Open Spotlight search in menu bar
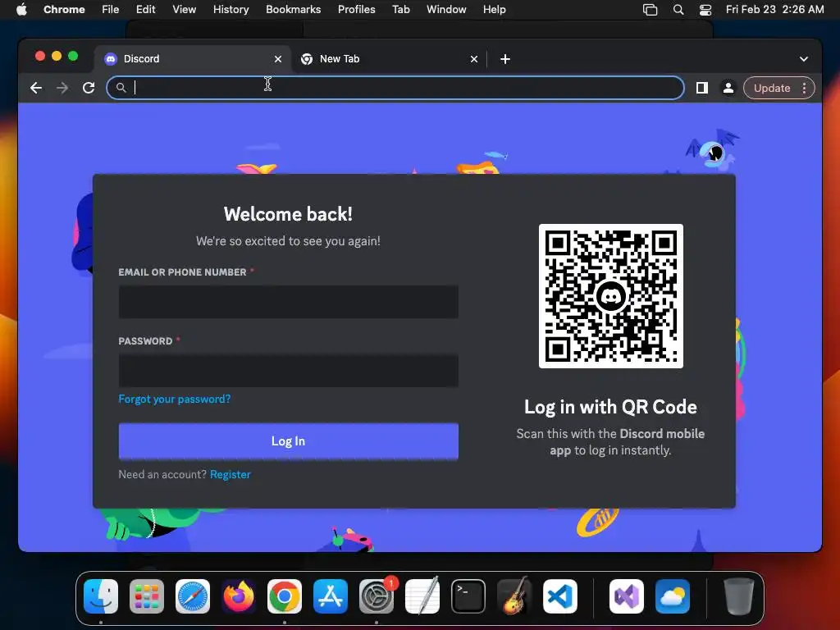840x630 pixels. point(678,10)
